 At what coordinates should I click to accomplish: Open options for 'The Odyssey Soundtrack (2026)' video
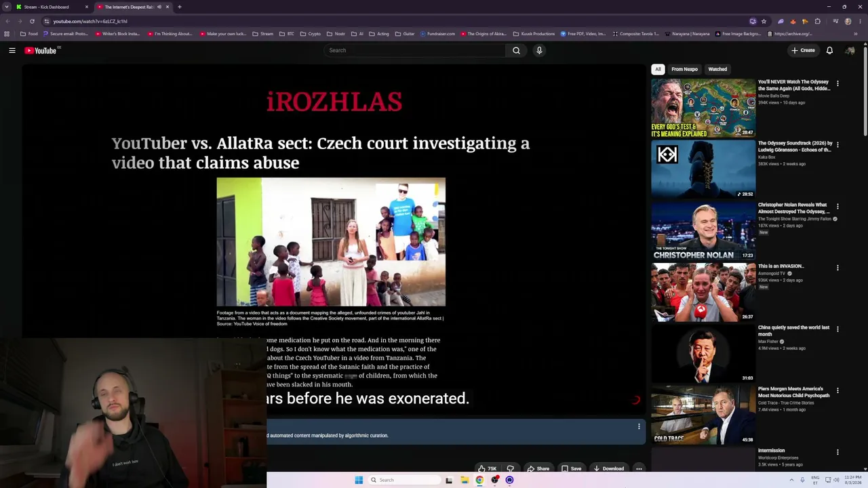coord(837,144)
